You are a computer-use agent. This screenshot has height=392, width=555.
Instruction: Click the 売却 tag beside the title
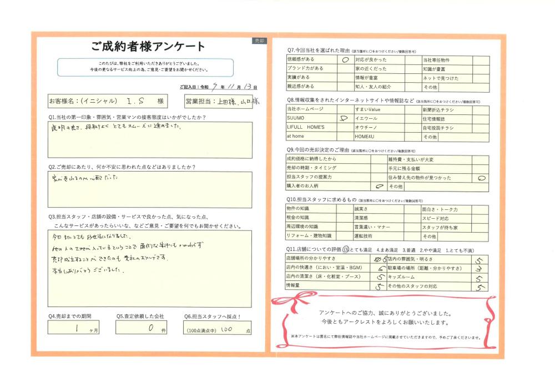[259, 41]
